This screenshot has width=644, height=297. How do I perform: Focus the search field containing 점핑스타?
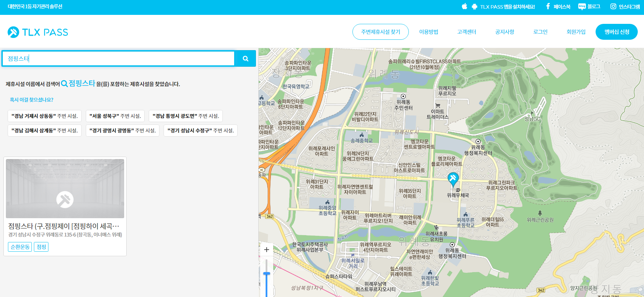tap(118, 58)
